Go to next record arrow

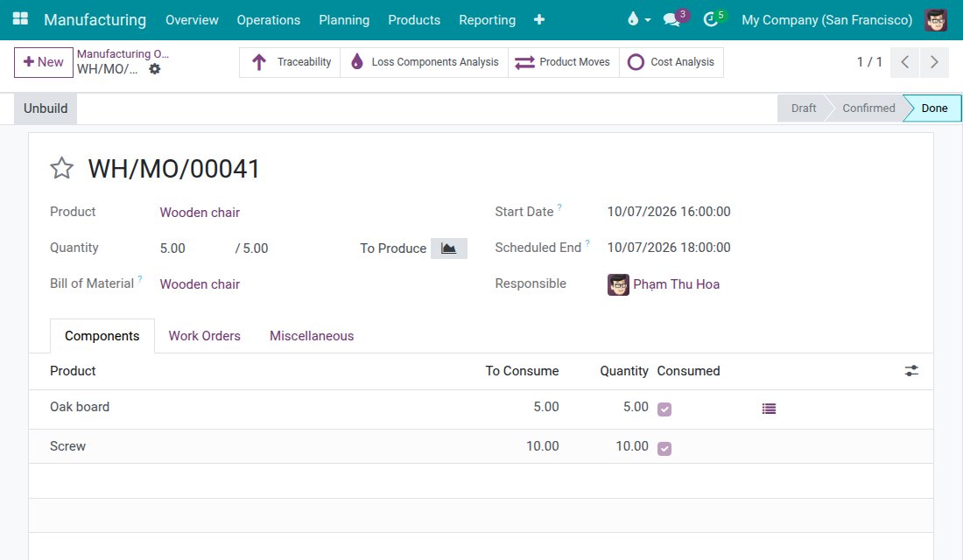pyautogui.click(x=934, y=62)
